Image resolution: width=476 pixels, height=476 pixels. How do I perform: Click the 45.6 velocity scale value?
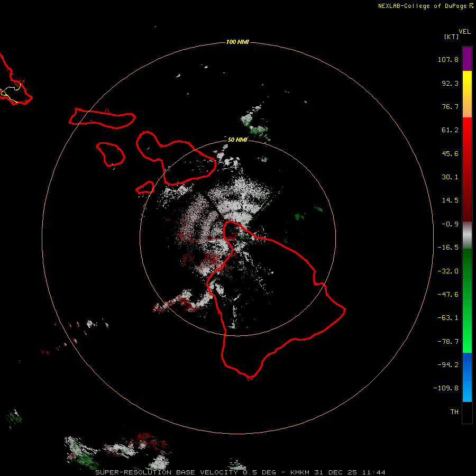(450, 153)
